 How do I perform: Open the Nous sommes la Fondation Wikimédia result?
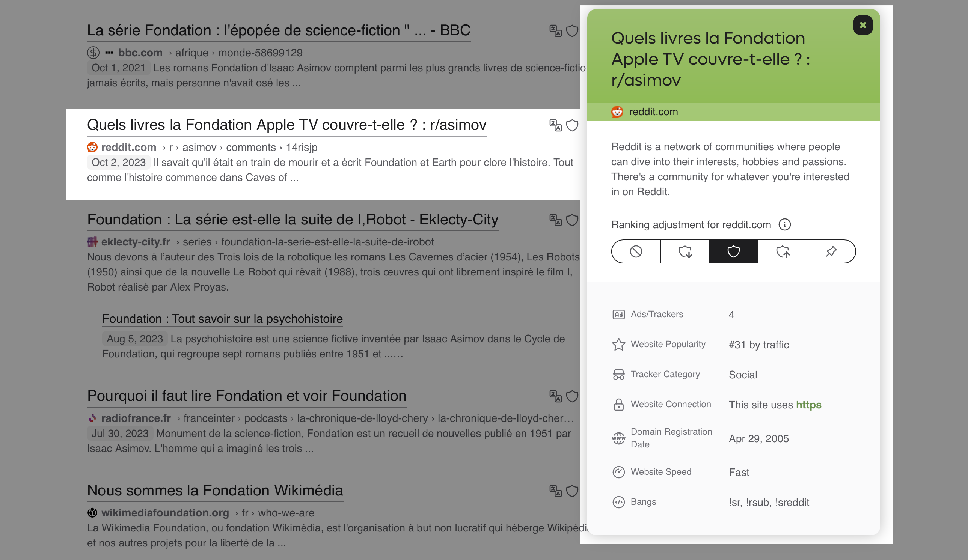[215, 490]
